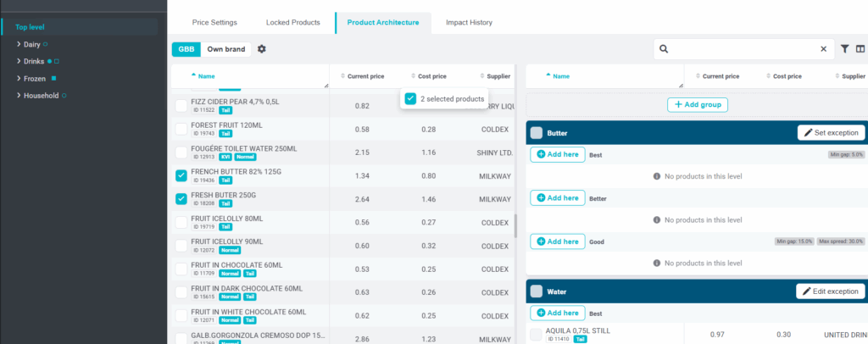Switch to Price Settings tab
This screenshot has height=344, width=868.
pos(214,22)
